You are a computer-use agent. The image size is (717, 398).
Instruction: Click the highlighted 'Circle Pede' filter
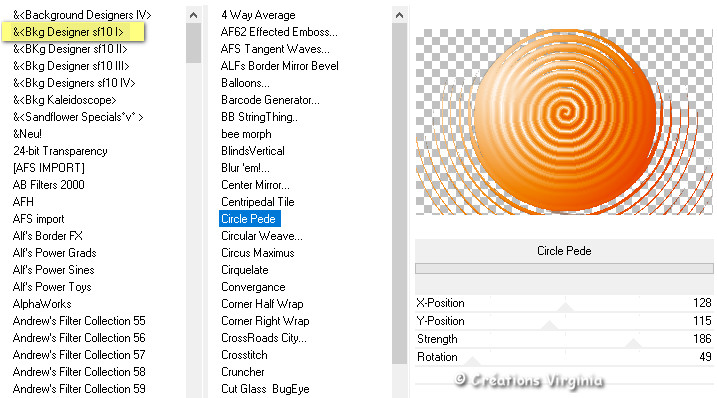click(x=250, y=219)
